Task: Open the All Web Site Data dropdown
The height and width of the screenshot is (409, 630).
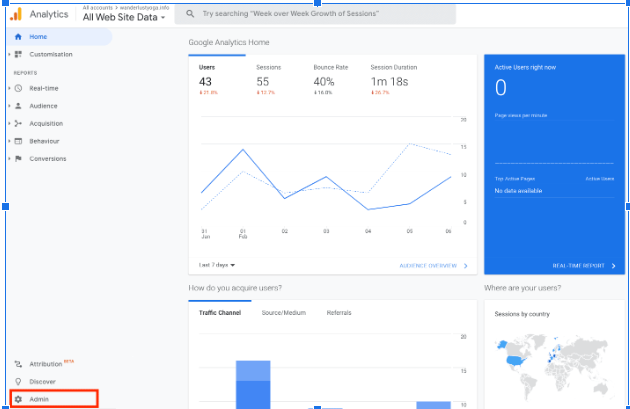Action: point(124,17)
